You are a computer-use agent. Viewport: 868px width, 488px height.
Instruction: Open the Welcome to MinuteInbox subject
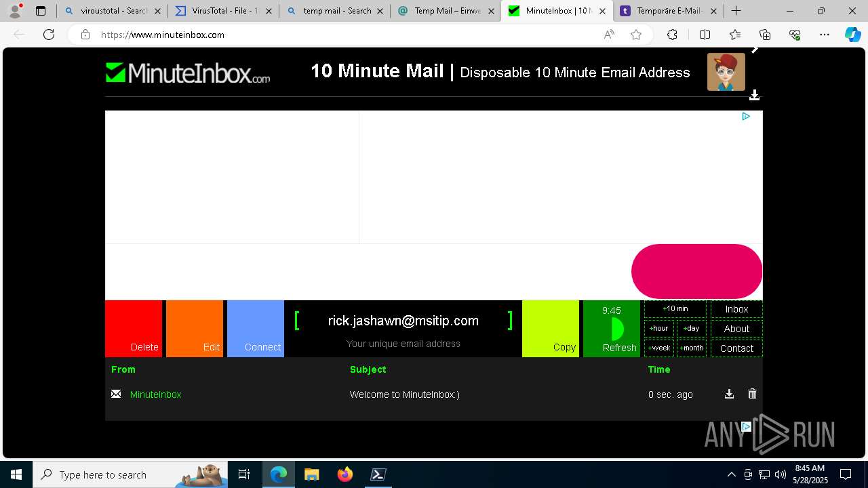tap(404, 394)
